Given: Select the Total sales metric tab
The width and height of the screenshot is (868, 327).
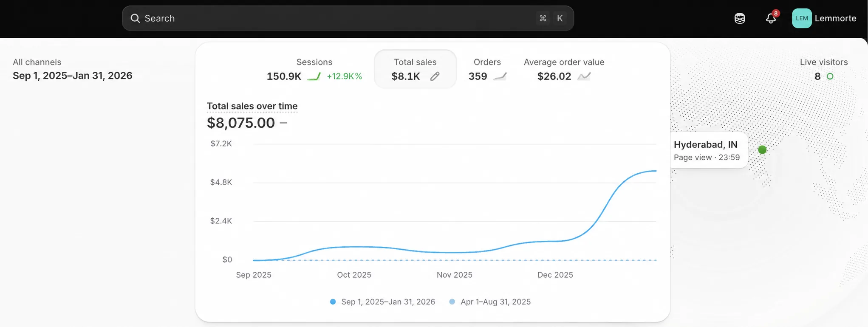Looking at the screenshot, I should 415,69.
